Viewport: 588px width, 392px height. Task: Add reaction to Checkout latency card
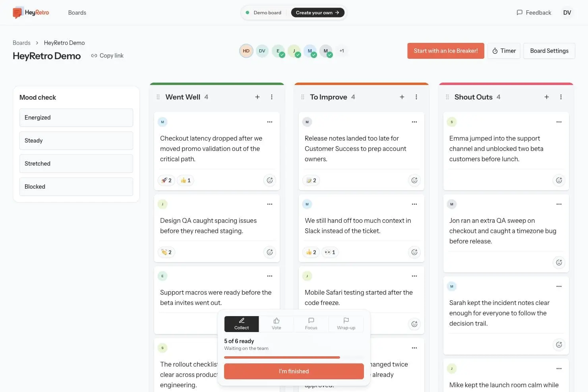pyautogui.click(x=270, y=180)
